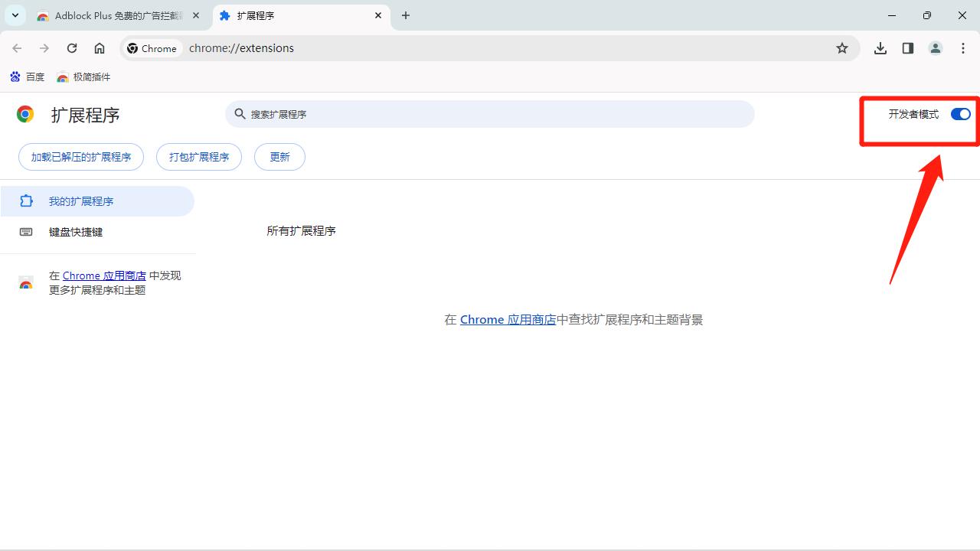Screen dimensions: 980x551
Task: Click the browser profile avatar icon
Action: pos(935,47)
